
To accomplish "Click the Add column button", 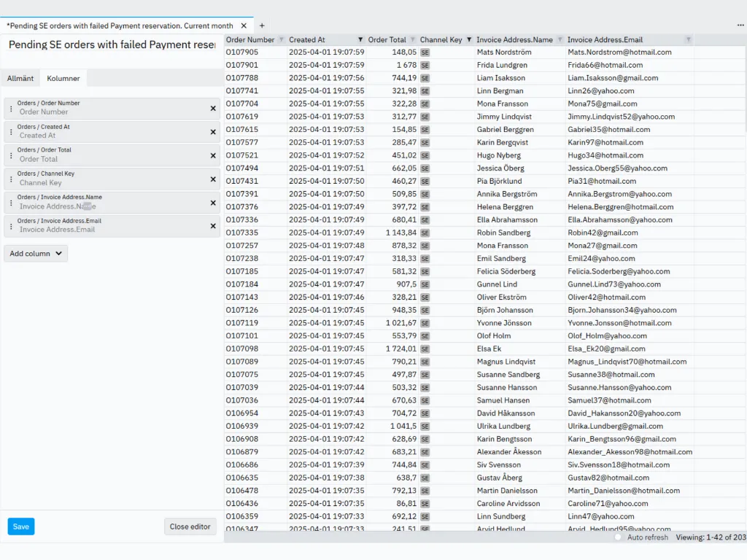I will (35, 253).
